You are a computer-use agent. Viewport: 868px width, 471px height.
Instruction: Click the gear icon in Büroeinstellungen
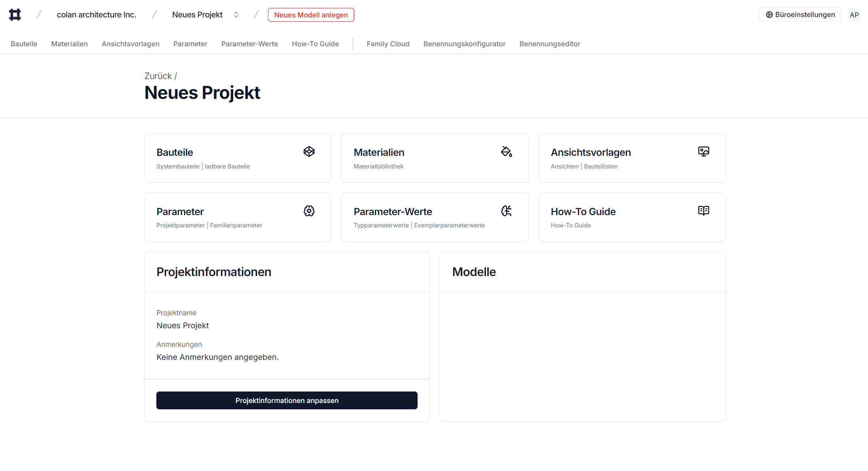tap(769, 15)
